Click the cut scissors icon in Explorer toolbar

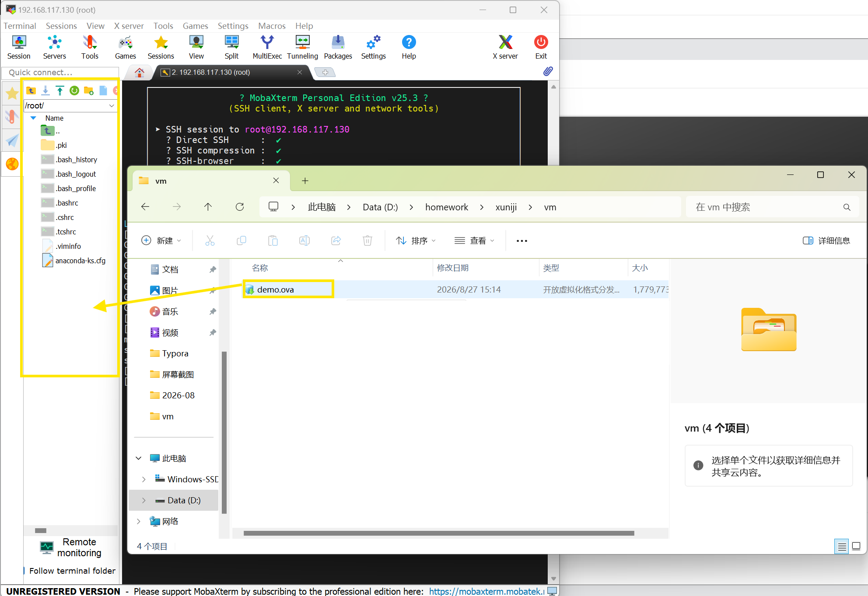pos(210,240)
